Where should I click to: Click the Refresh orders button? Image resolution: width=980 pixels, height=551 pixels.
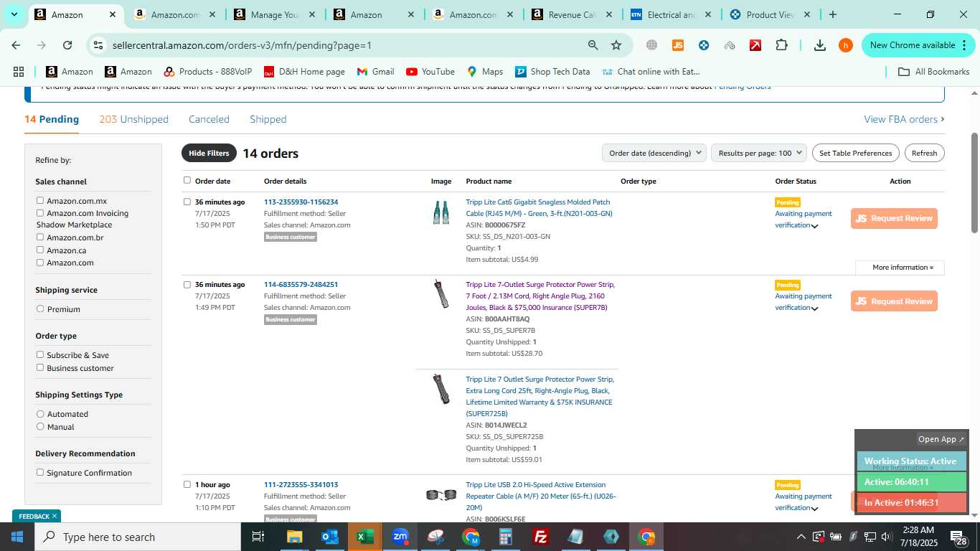pos(924,153)
